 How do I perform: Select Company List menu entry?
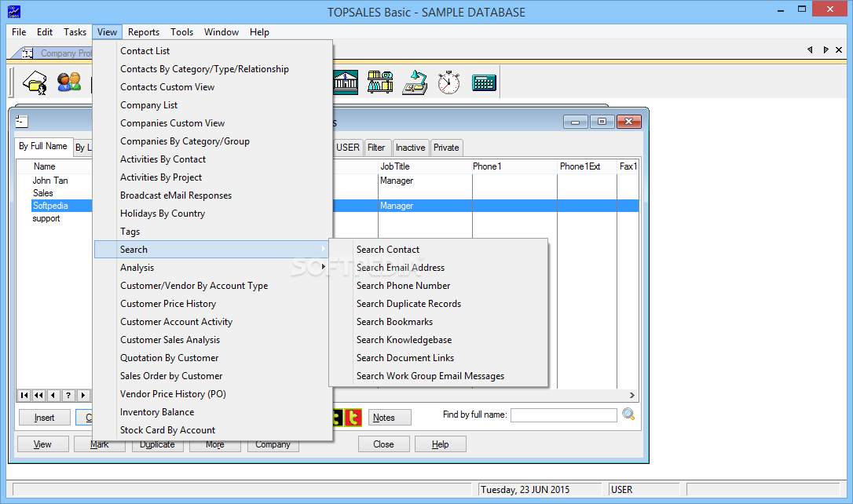[x=214, y=105]
